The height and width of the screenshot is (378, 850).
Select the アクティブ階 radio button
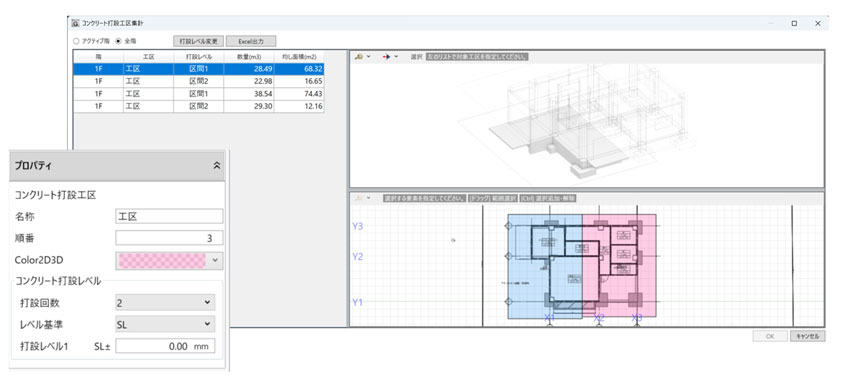76,41
